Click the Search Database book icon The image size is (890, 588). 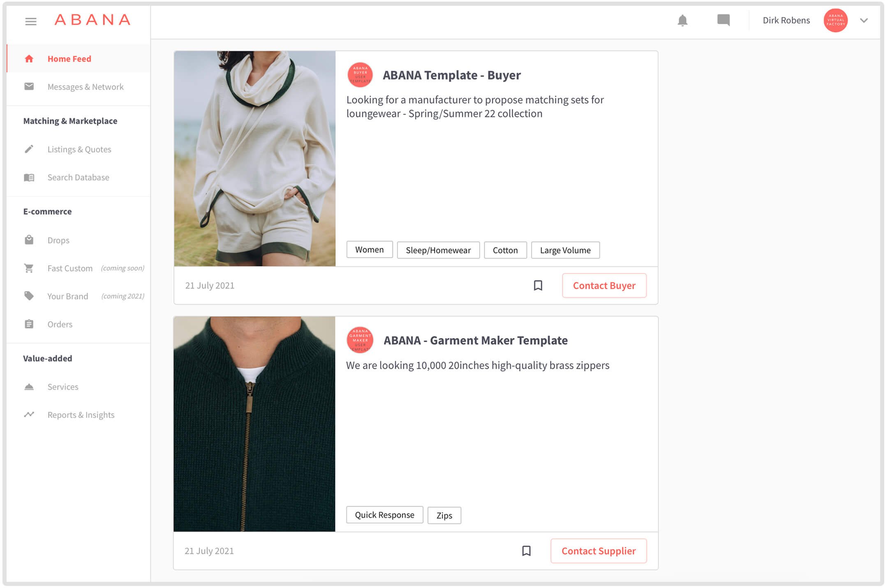point(29,177)
